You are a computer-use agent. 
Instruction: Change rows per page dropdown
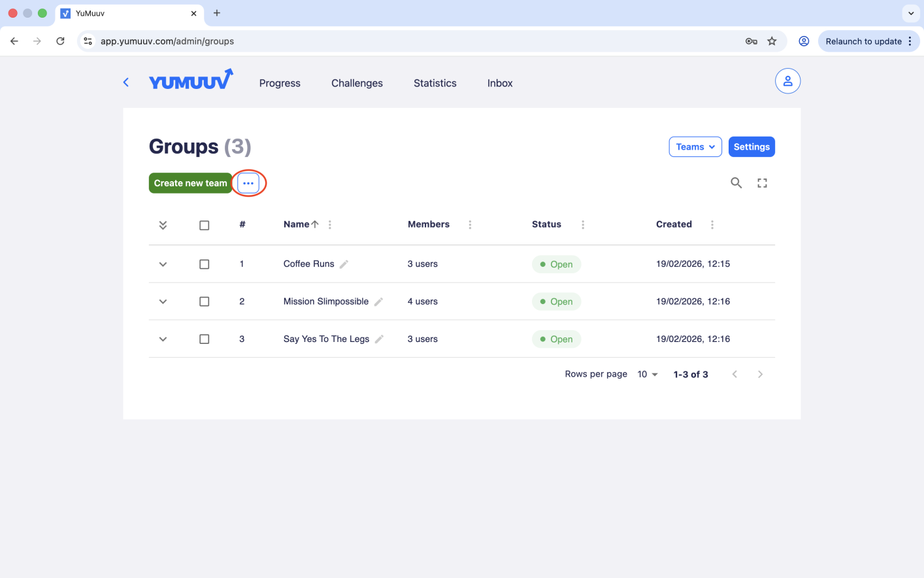tap(648, 375)
